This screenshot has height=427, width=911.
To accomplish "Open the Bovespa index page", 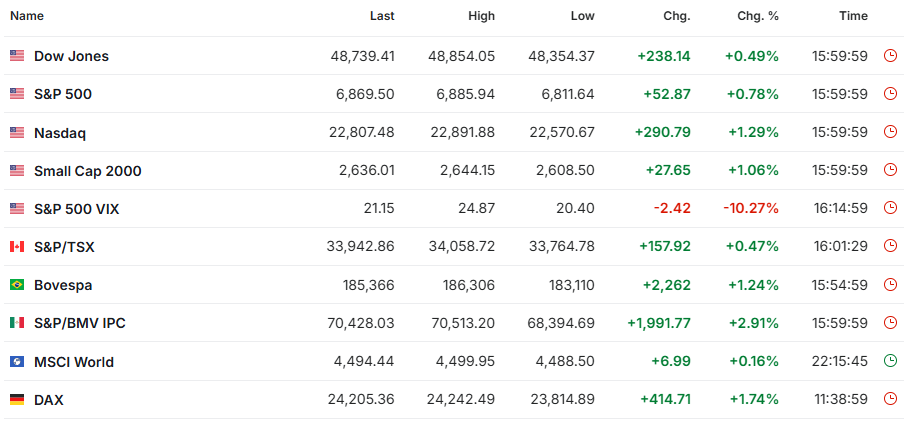I will [63, 285].
